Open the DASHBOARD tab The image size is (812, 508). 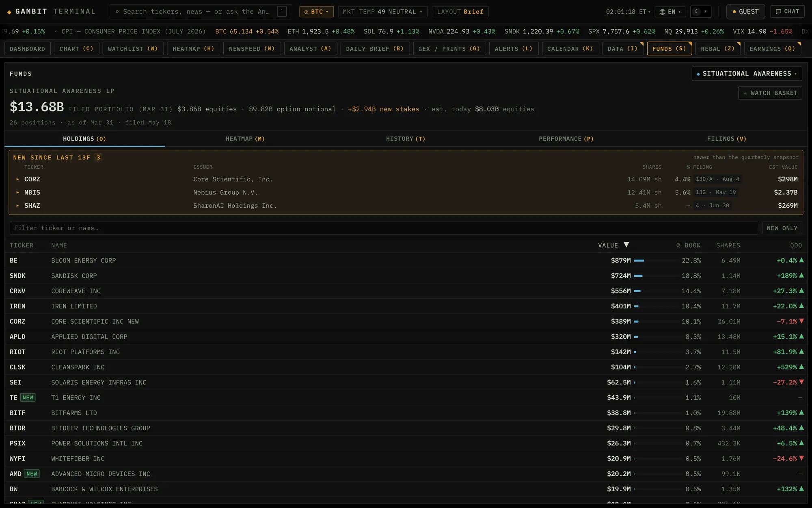(27, 49)
